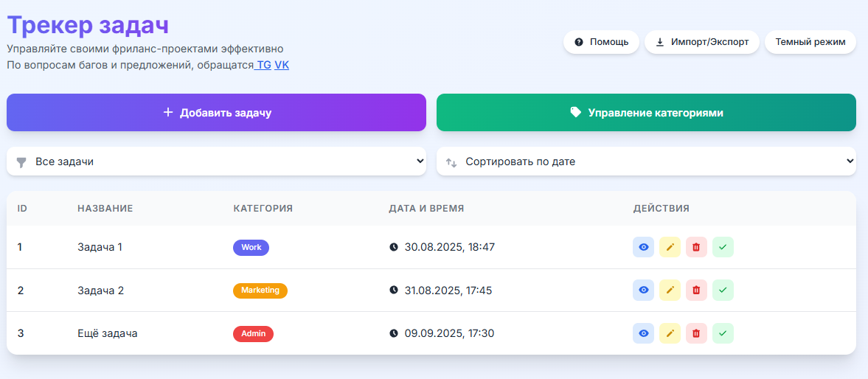Image resolution: width=868 pixels, height=379 pixels.
Task: Open Управление категориями panel
Action: [x=646, y=113]
